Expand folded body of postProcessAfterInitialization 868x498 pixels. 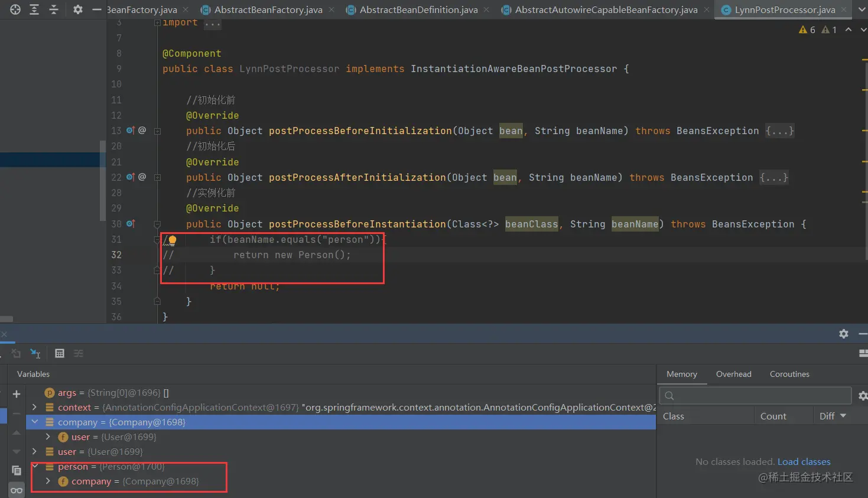[774, 177]
